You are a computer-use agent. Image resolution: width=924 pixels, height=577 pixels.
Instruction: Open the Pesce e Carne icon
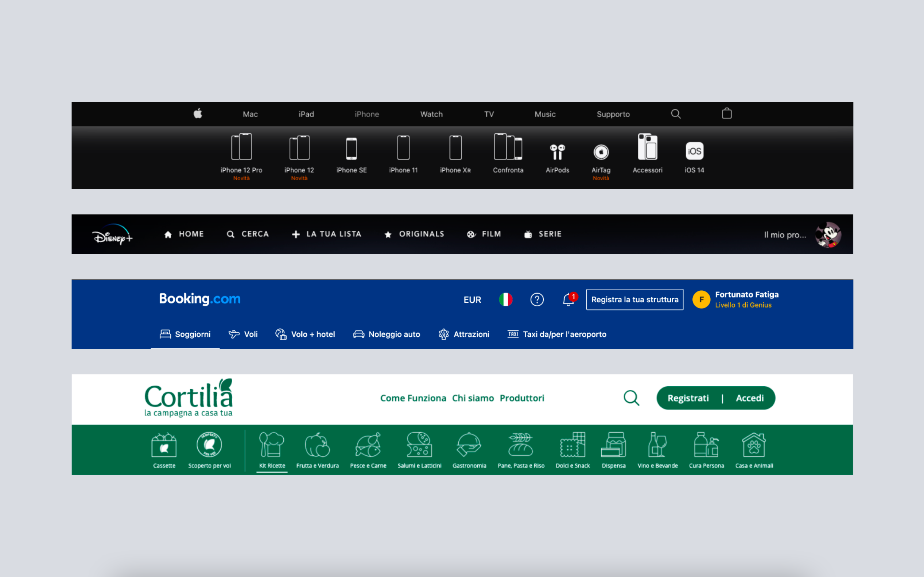click(x=368, y=445)
